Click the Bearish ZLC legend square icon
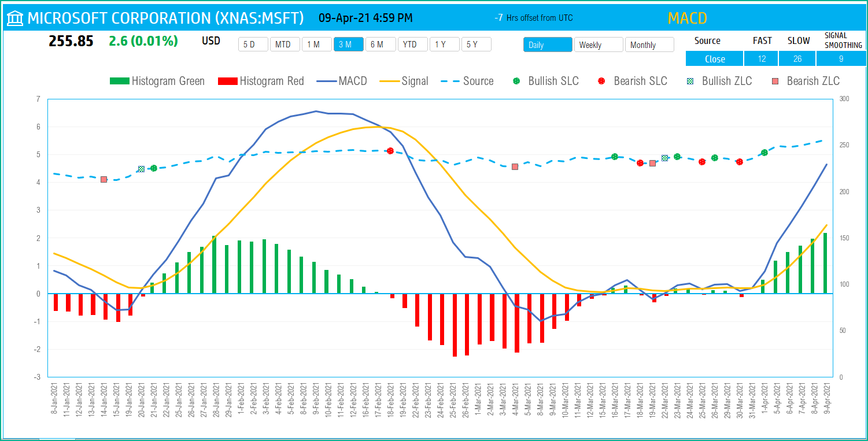Viewport: 868px width, 441px height. point(774,81)
